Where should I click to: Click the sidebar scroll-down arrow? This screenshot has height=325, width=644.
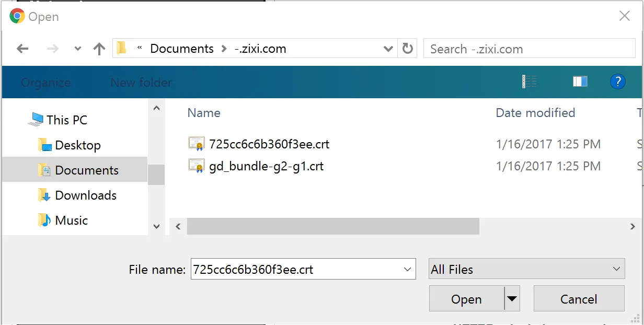[x=156, y=226]
